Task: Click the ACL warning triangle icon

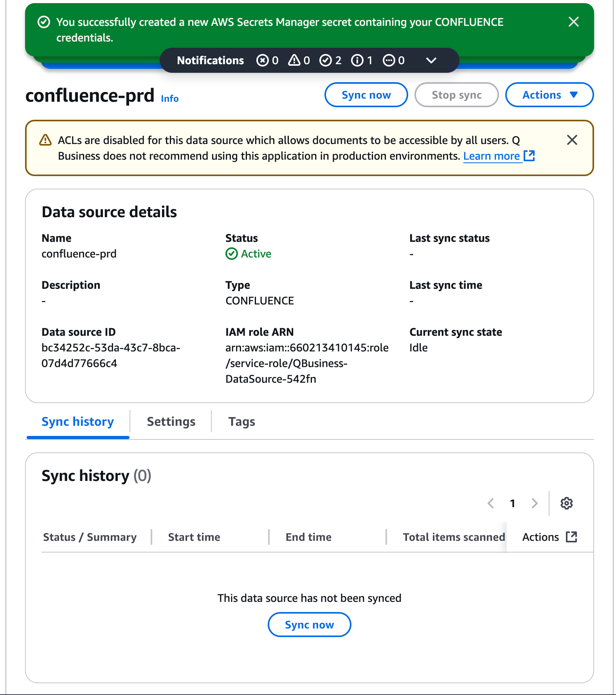Action: coord(45,140)
